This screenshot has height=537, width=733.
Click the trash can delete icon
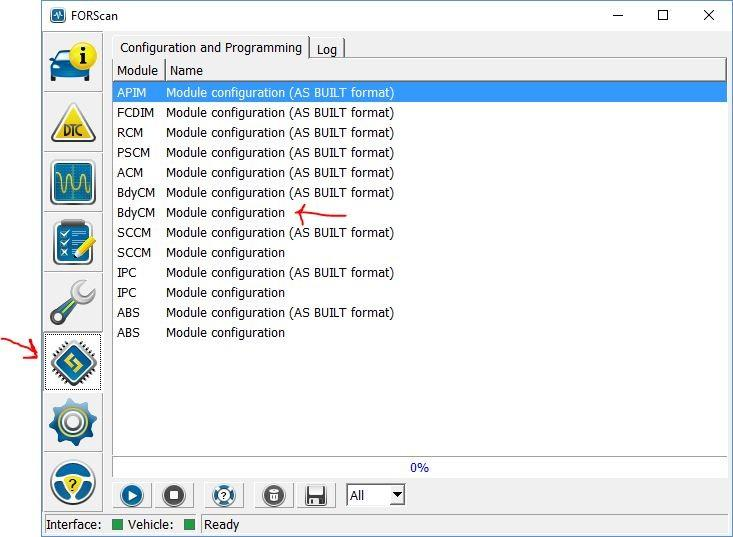pos(274,495)
